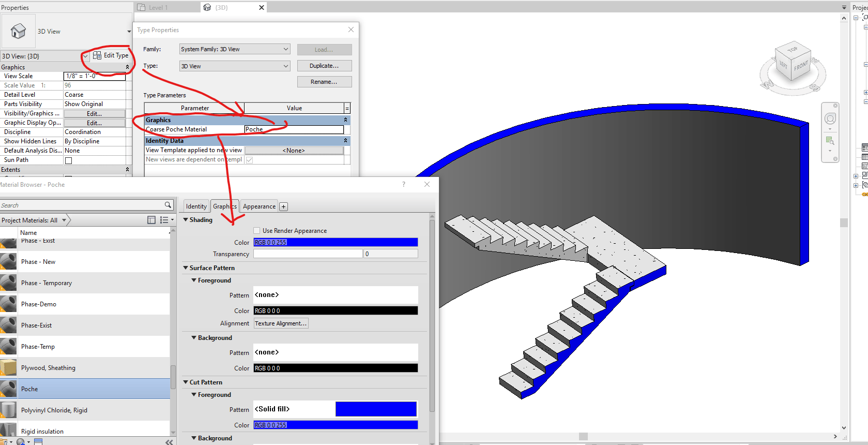Toggle New views are dependent on template checkbox
868x445 pixels.
pos(249,160)
